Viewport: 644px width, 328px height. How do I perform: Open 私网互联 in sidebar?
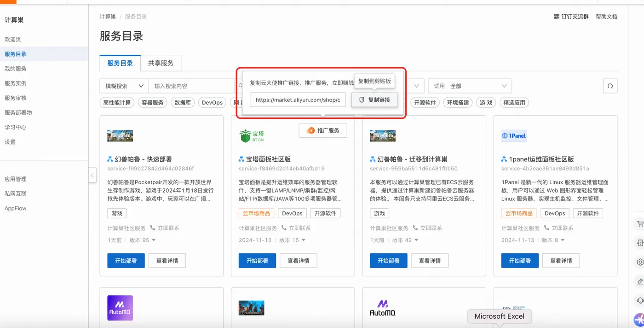16,194
